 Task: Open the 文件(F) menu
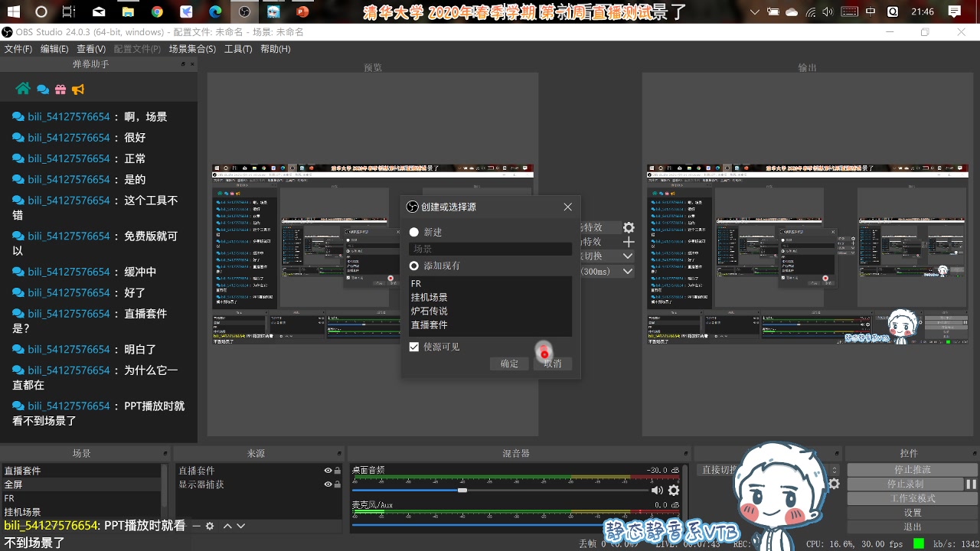coord(18,49)
